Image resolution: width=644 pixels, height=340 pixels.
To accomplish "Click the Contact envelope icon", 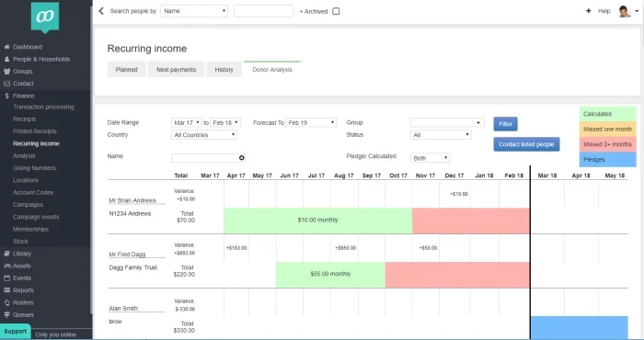I will click(x=6, y=84).
